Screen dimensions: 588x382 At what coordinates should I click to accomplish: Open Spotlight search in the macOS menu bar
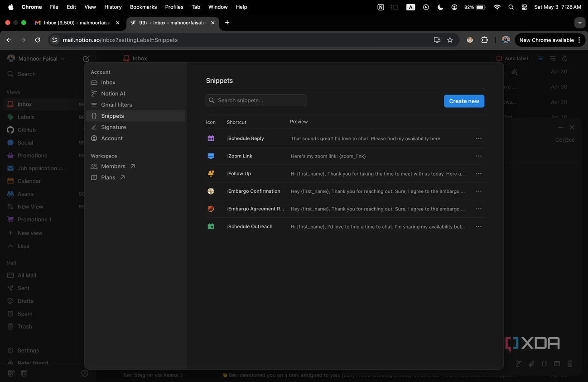[x=511, y=7]
